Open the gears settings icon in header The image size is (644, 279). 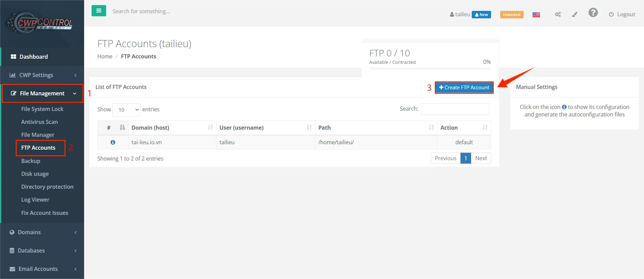[x=558, y=15]
